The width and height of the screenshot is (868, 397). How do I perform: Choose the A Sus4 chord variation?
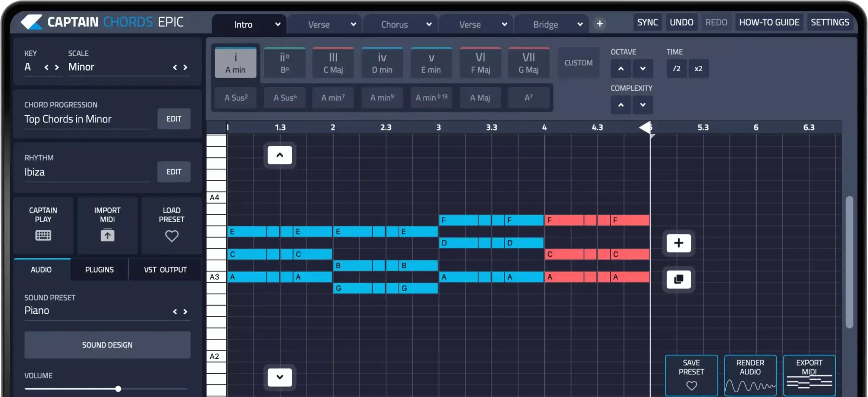tap(285, 98)
